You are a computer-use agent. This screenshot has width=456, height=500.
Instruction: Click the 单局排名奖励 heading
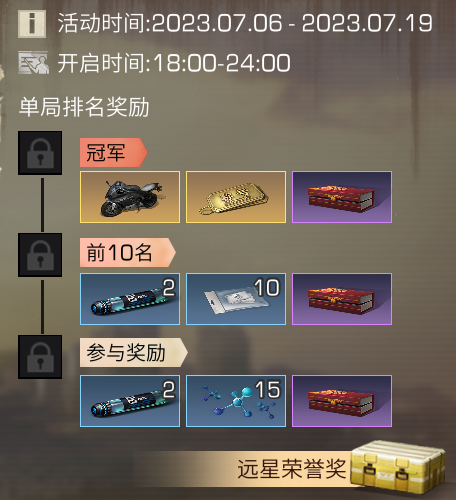coord(84,107)
